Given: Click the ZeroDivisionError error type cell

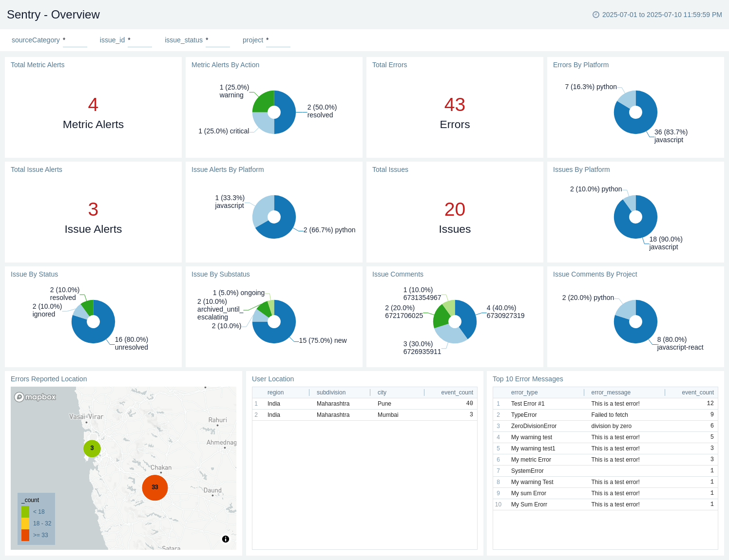Looking at the screenshot, I should tap(534, 426).
